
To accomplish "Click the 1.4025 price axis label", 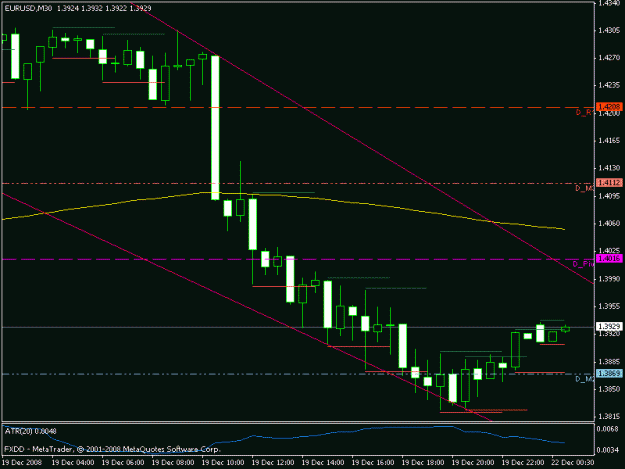I will coord(609,251).
